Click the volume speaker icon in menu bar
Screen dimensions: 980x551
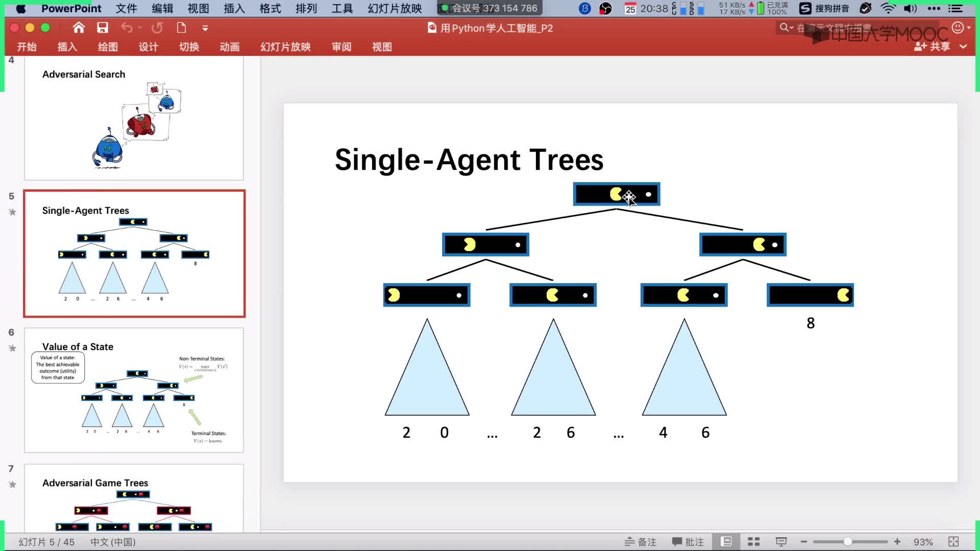pyautogui.click(x=910, y=9)
